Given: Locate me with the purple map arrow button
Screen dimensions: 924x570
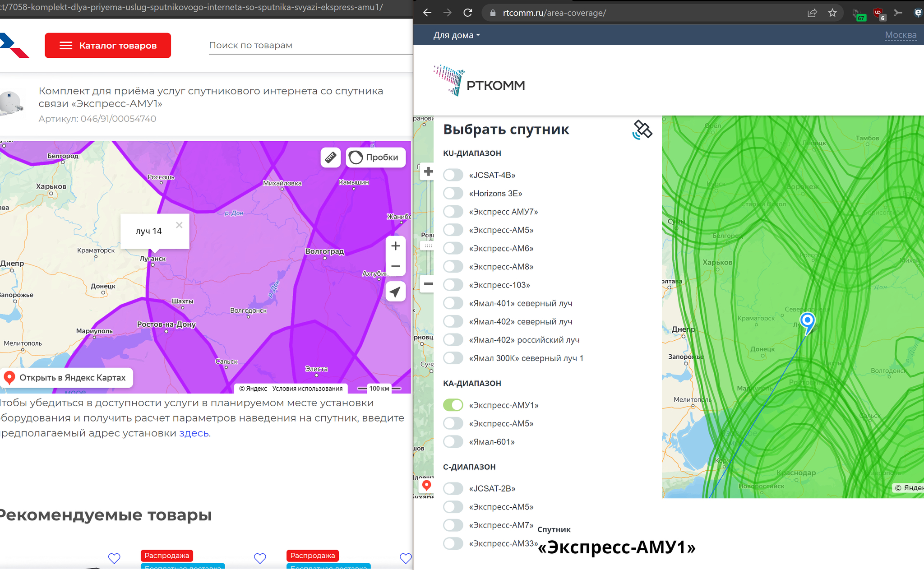Looking at the screenshot, I should point(396,292).
